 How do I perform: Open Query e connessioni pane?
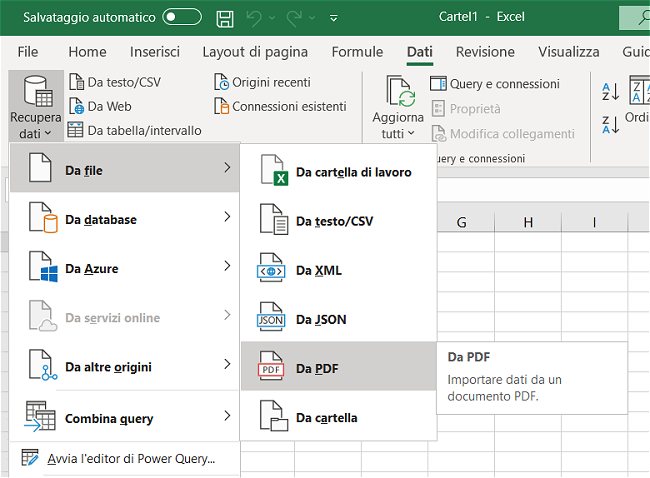click(x=495, y=84)
